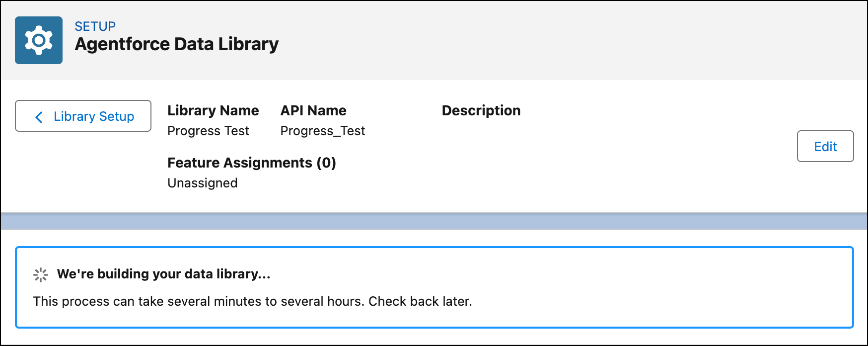This screenshot has width=868, height=346.
Task: Click the Setup gear icon
Action: (39, 40)
